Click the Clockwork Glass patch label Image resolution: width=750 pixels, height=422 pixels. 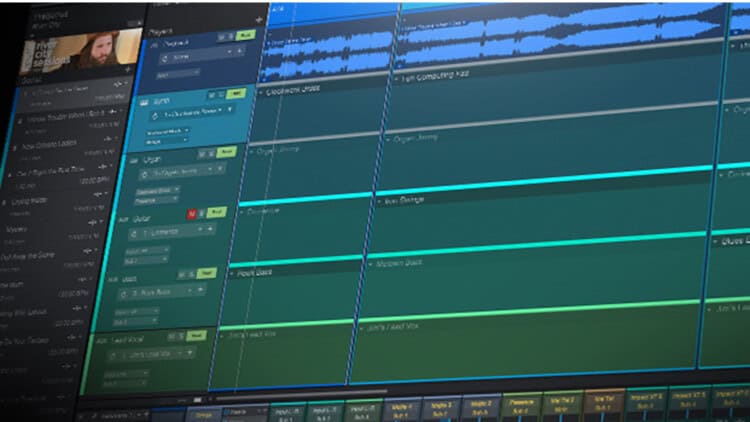coord(292,90)
